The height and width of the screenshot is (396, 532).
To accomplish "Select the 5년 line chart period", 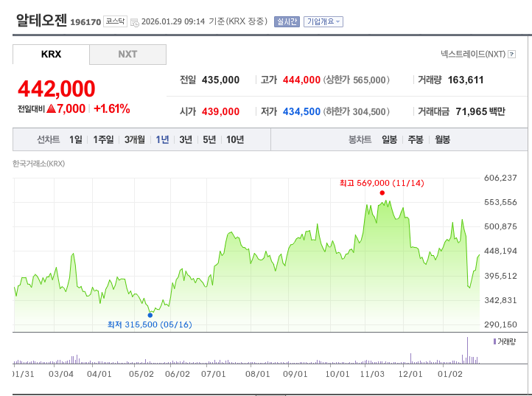I will [209, 139].
